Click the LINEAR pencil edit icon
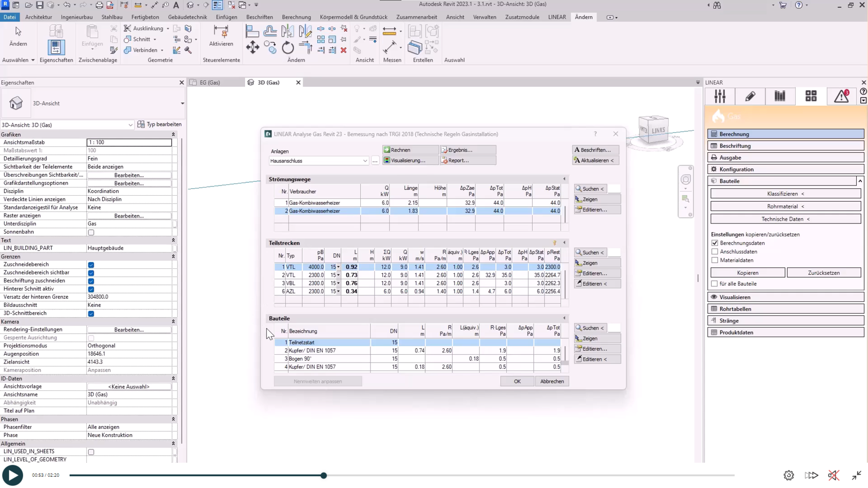The height and width of the screenshot is (488, 868). tap(750, 96)
